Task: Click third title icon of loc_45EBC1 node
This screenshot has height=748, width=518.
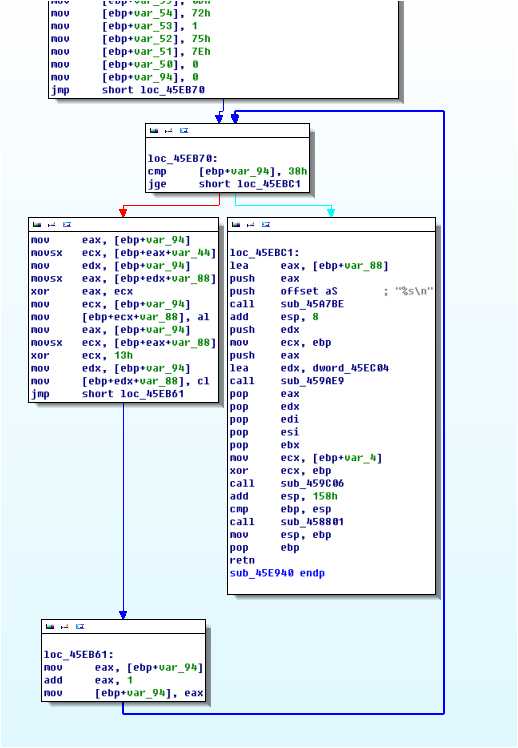Action: pyautogui.click(x=266, y=224)
